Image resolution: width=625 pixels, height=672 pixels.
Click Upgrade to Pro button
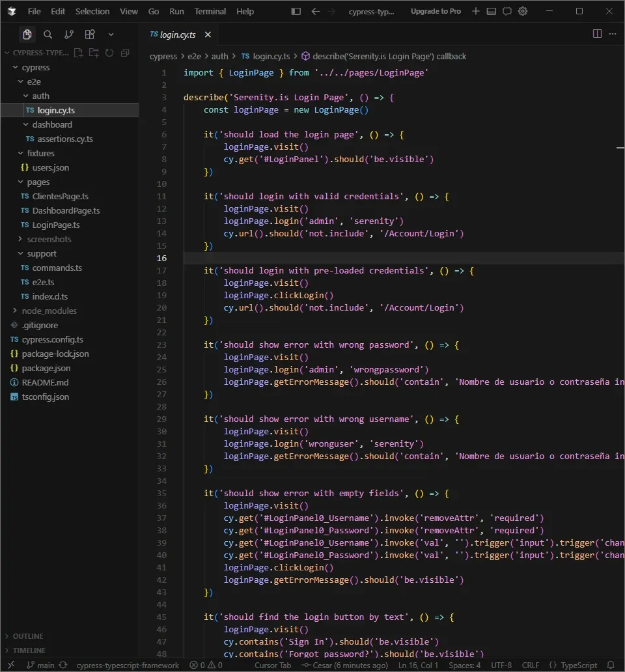point(436,11)
